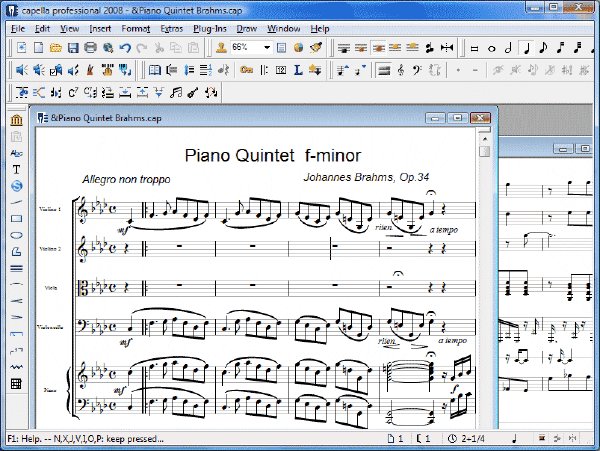This screenshot has width=600, height=451.
Task: Maximize the Piano Quintet Brahms.cap document window
Action: [457, 118]
